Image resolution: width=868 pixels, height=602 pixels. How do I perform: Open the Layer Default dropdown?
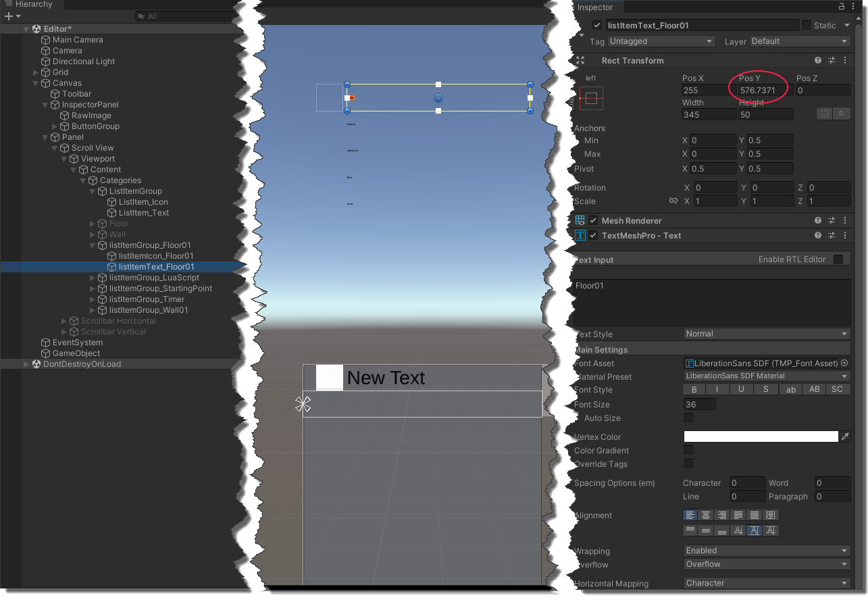800,41
